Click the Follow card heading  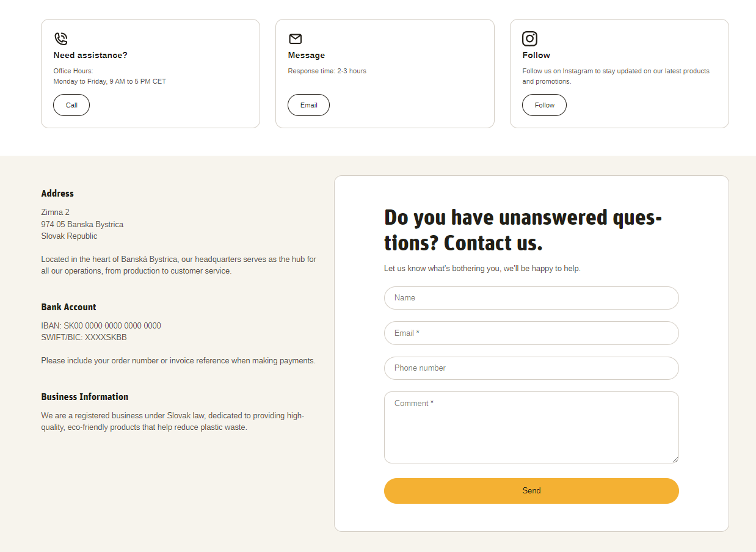[x=536, y=55]
